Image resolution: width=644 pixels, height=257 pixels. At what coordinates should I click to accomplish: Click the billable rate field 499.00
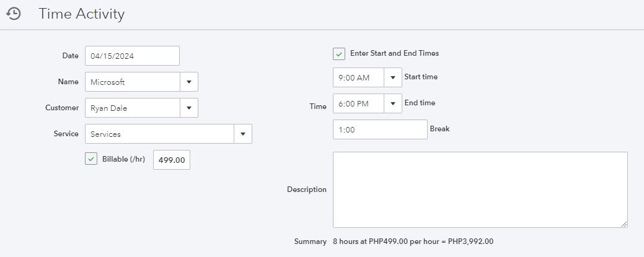(172, 160)
